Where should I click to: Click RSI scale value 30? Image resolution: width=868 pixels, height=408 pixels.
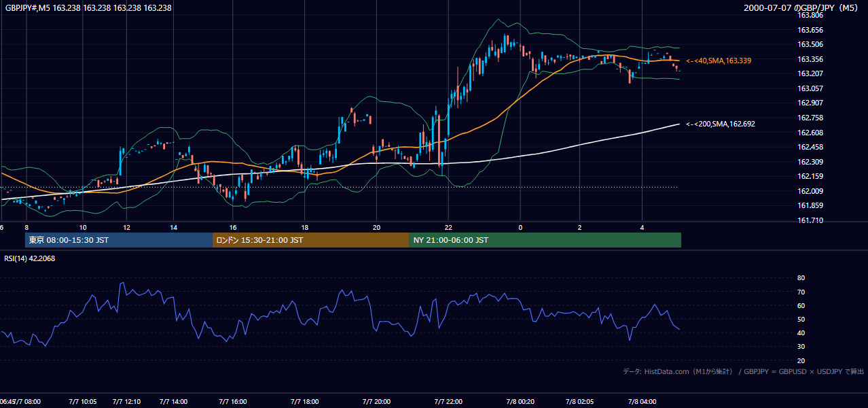[x=801, y=347]
